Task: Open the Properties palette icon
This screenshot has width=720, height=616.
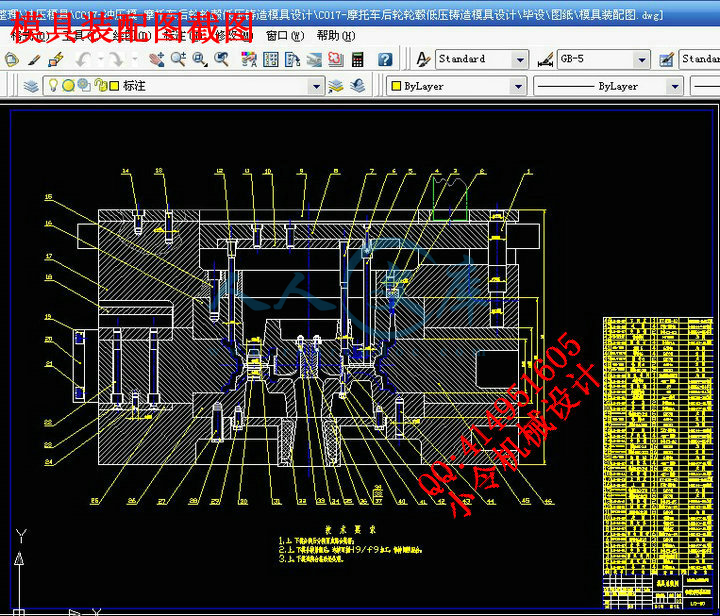Action: 249,60
